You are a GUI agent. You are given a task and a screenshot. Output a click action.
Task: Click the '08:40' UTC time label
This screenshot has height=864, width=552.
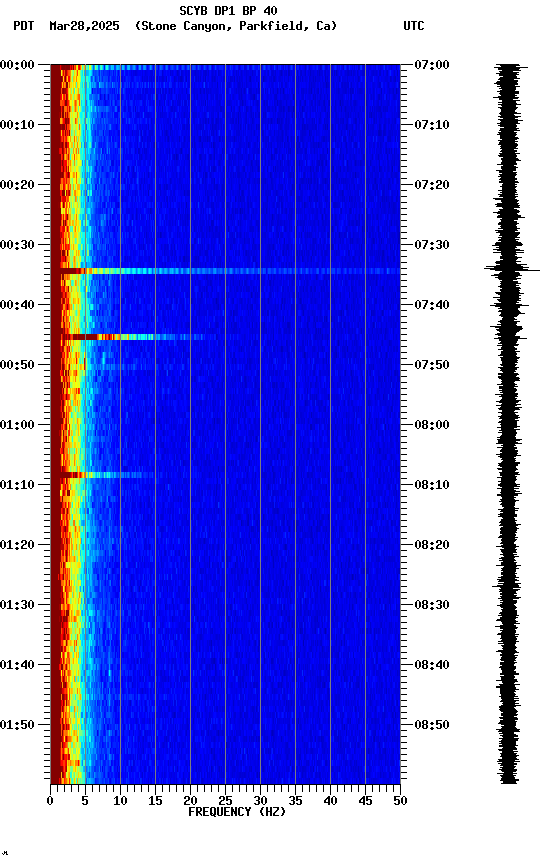pyautogui.click(x=432, y=666)
